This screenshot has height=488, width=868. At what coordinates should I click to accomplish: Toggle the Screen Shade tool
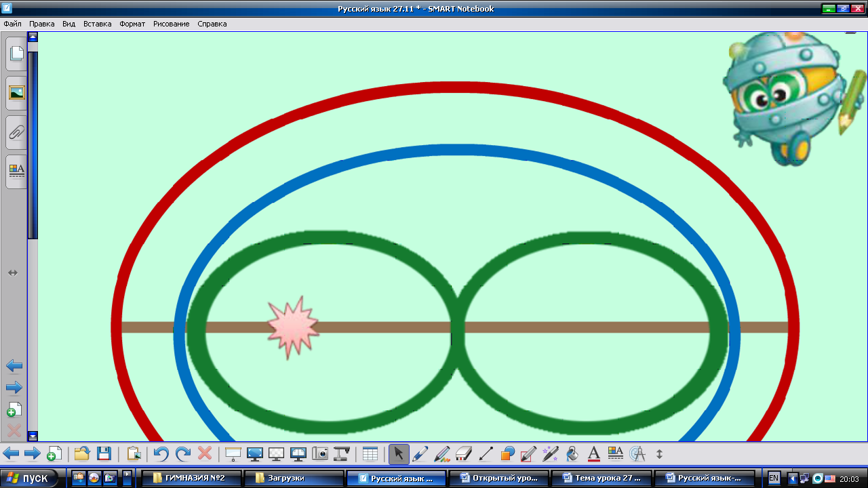233,453
